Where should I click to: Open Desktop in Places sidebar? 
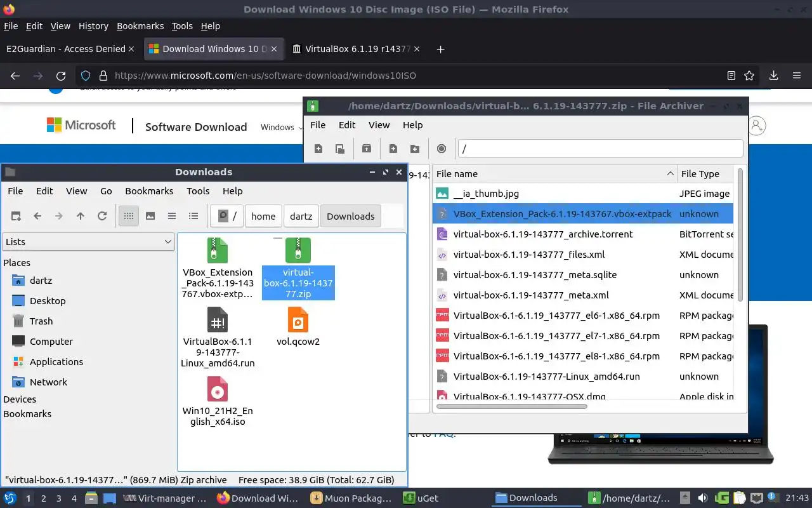click(x=48, y=300)
